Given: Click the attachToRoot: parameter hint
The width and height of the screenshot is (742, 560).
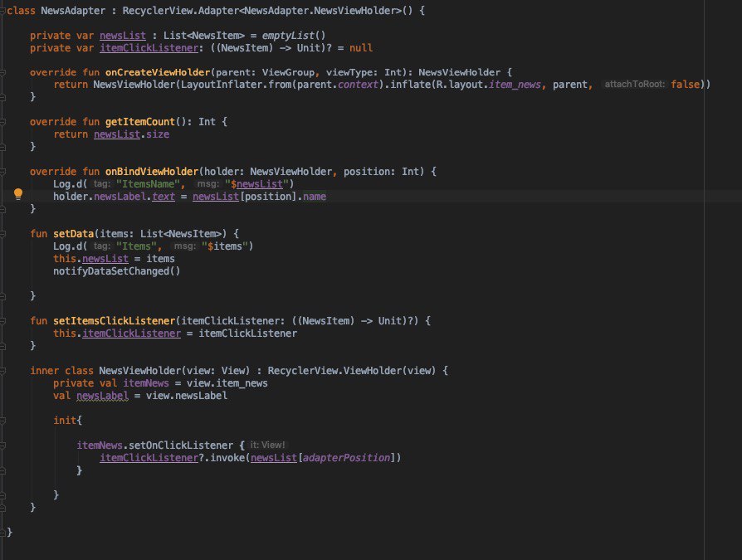Looking at the screenshot, I should (635, 85).
